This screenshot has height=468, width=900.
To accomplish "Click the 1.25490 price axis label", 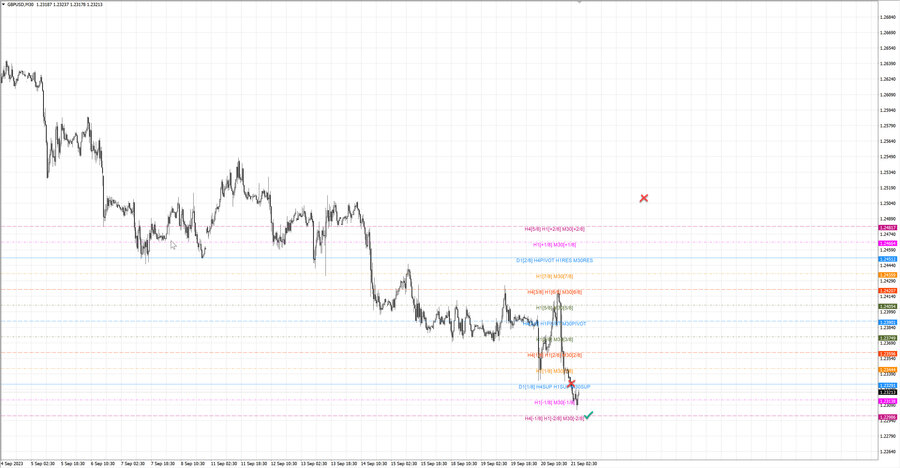I will click(888, 156).
